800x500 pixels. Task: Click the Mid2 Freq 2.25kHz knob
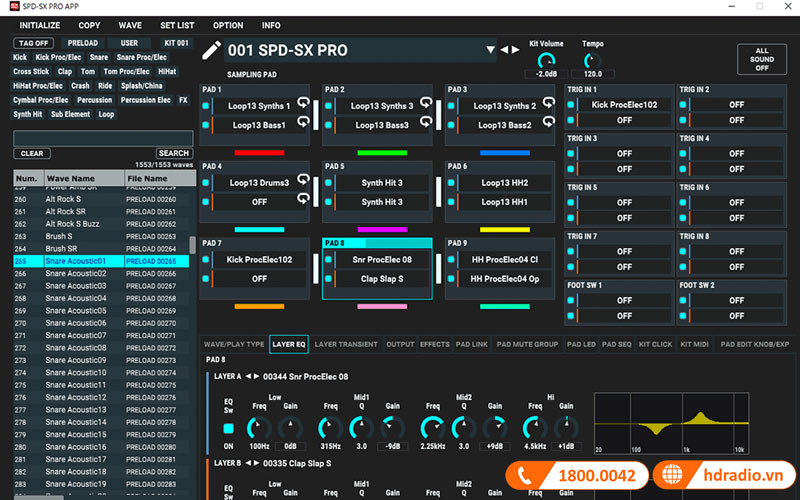coord(433,428)
